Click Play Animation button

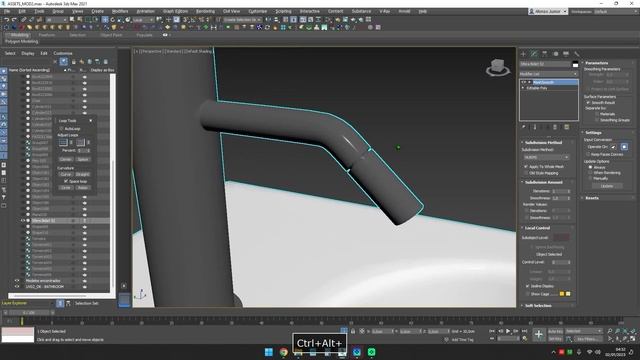508,331
